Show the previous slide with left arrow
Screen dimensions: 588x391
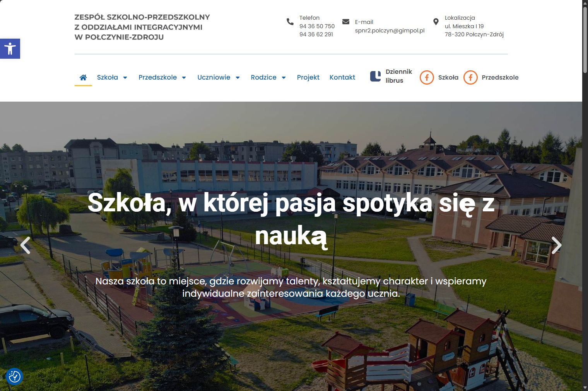click(x=26, y=245)
